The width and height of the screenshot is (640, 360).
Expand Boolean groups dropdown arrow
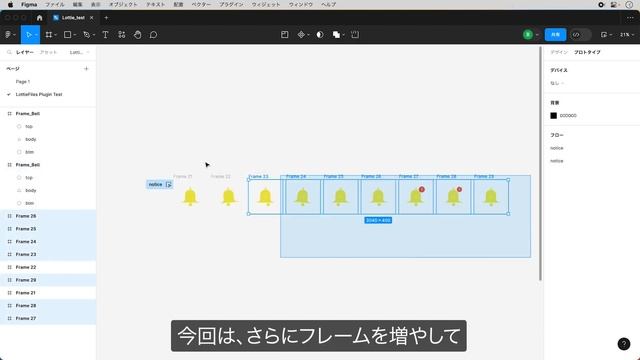click(343, 35)
